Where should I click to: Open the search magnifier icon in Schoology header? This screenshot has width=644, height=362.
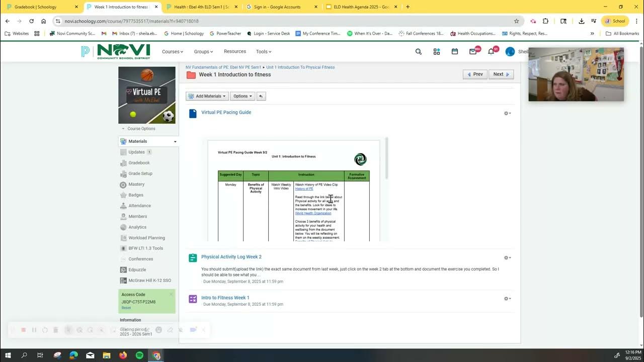click(x=418, y=51)
